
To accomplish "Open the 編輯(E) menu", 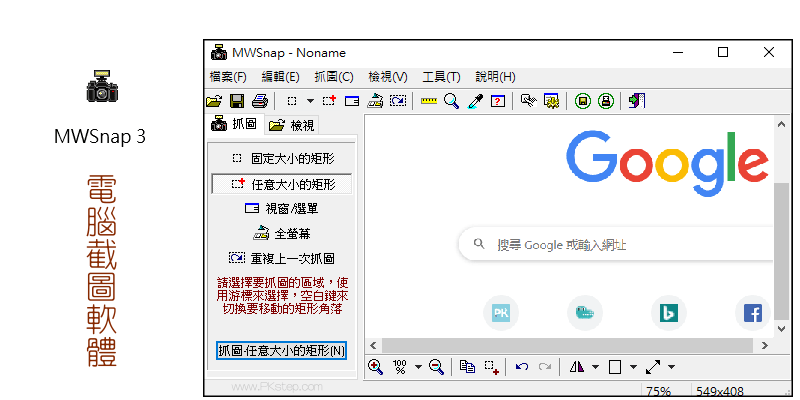I will (281, 77).
